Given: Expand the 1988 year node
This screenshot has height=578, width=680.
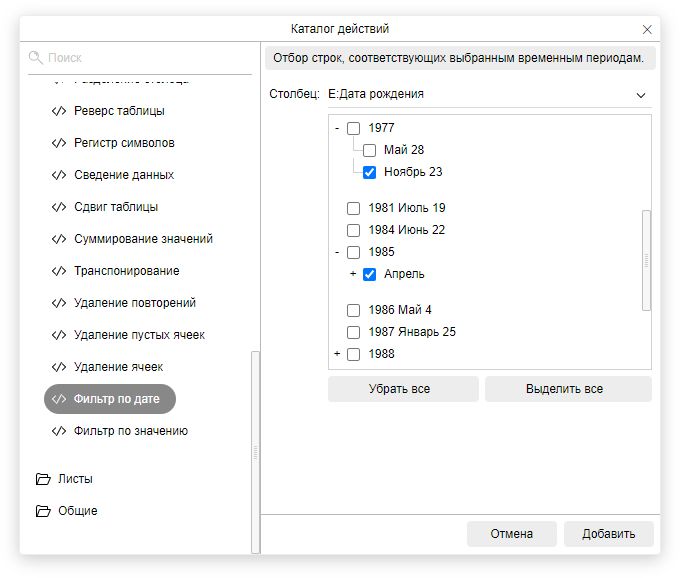Looking at the screenshot, I should (x=338, y=354).
